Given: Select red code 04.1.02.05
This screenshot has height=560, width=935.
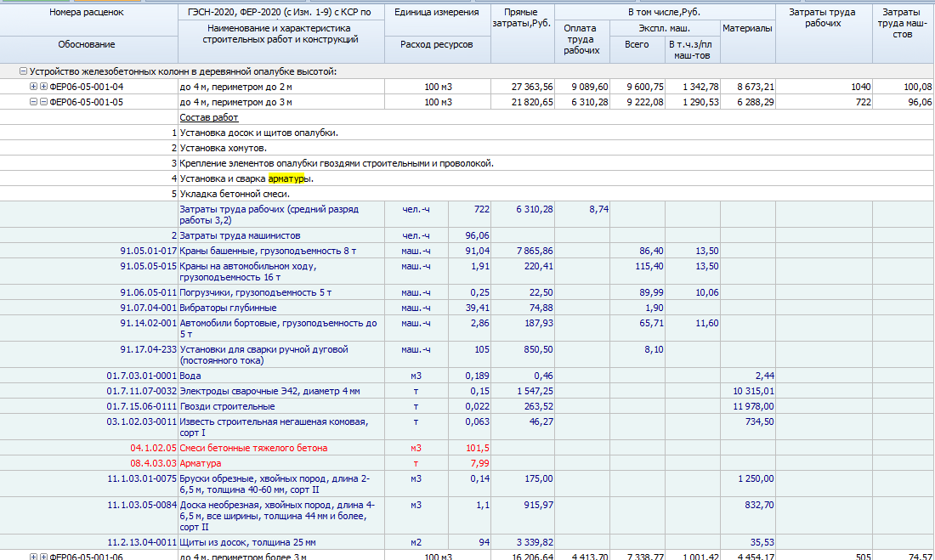Looking at the screenshot, I should coord(153,448).
